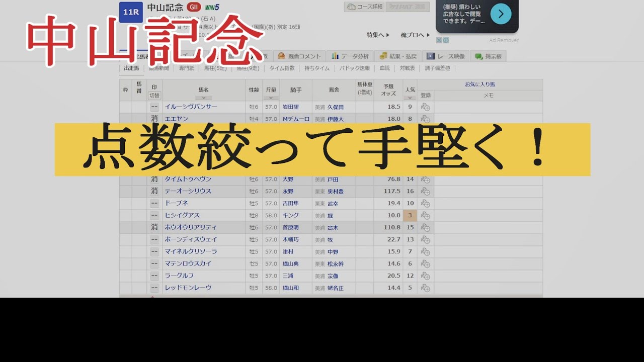Click the globe icon beside コース詳細
644x362 pixels.
click(x=351, y=8)
